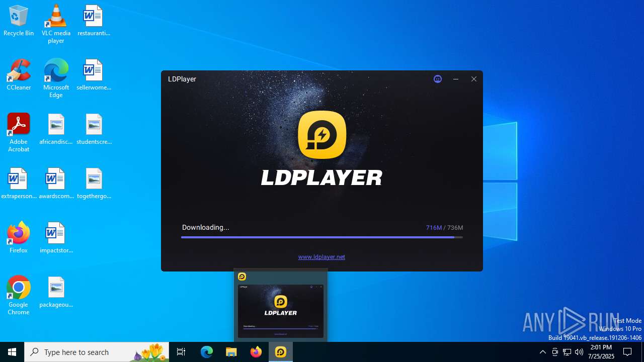Open Task View from the taskbar
The width and height of the screenshot is (644, 362).
181,352
